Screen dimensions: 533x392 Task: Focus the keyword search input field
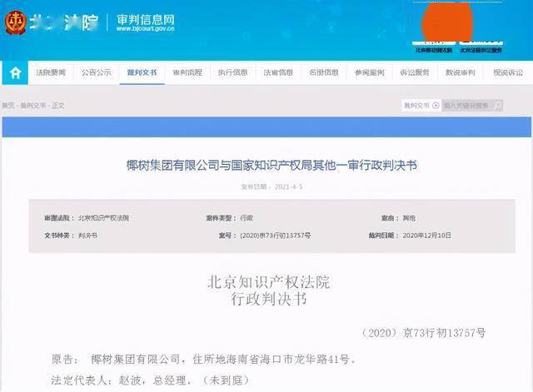(x=468, y=106)
